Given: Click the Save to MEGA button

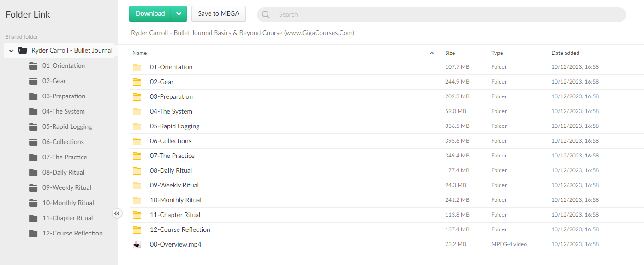Looking at the screenshot, I should pyautogui.click(x=219, y=14).
